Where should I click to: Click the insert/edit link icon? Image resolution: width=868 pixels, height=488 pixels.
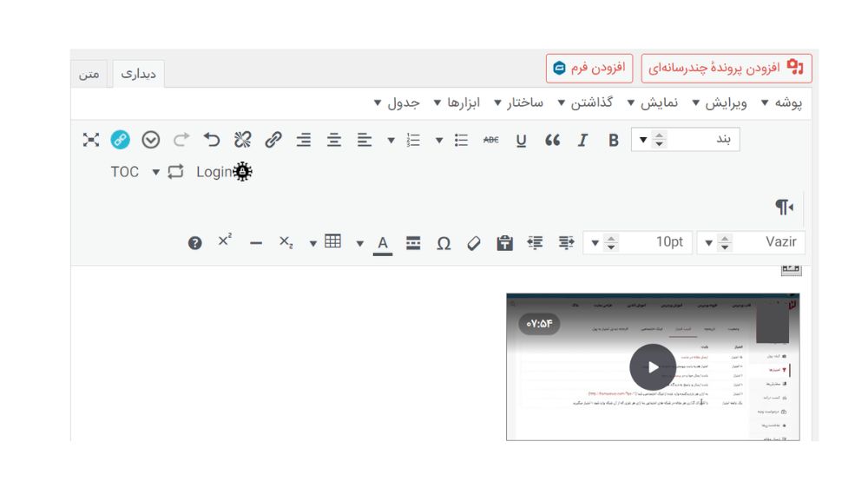point(273,140)
